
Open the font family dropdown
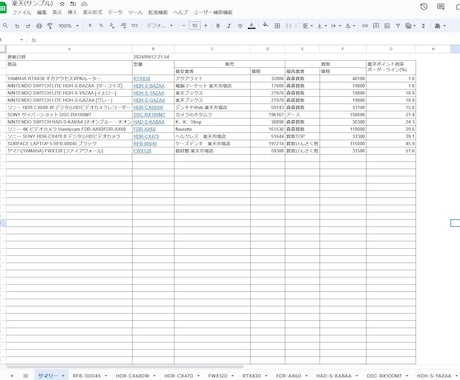[x=160, y=26]
